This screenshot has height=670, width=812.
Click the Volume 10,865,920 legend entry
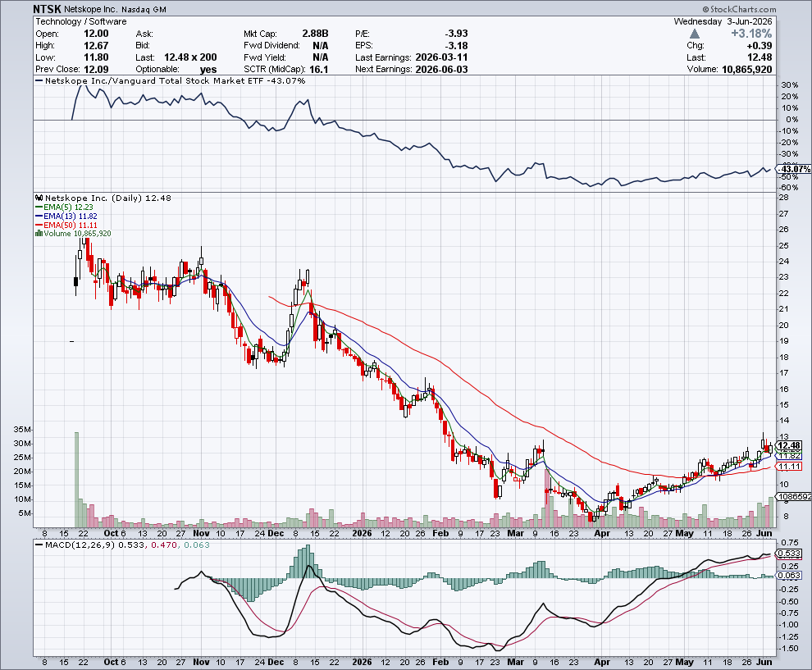(73, 234)
